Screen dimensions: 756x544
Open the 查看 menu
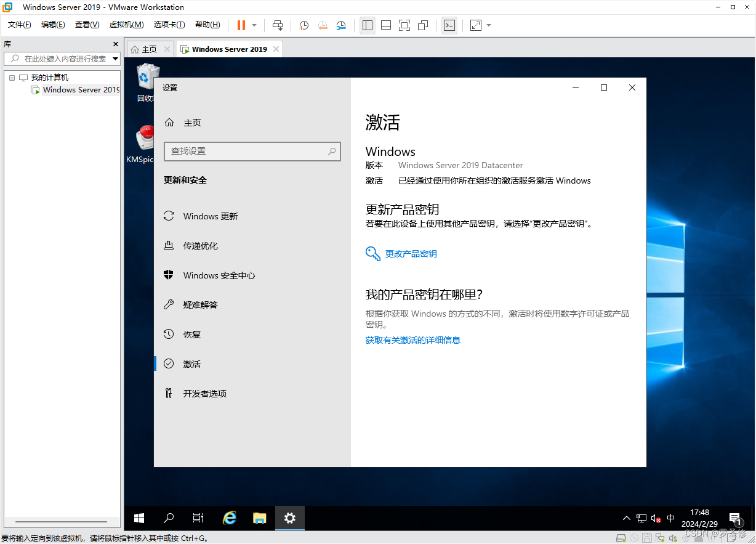click(87, 25)
